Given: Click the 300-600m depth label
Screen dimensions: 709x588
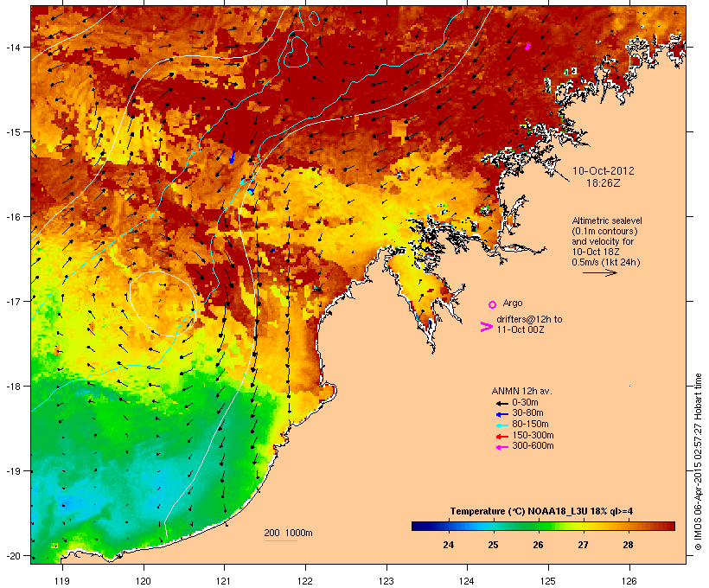Looking at the screenshot, I should pos(533,446).
